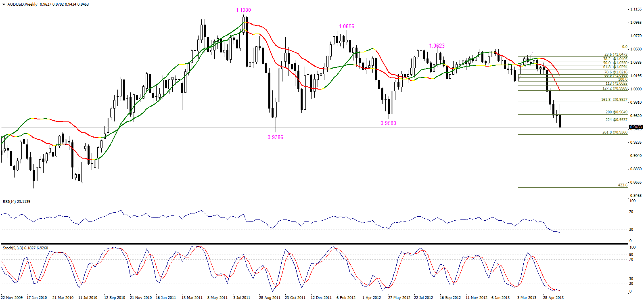Select the Stochastic panel 80 level value
The width and height of the screenshot is (644, 301).
click(631, 255)
